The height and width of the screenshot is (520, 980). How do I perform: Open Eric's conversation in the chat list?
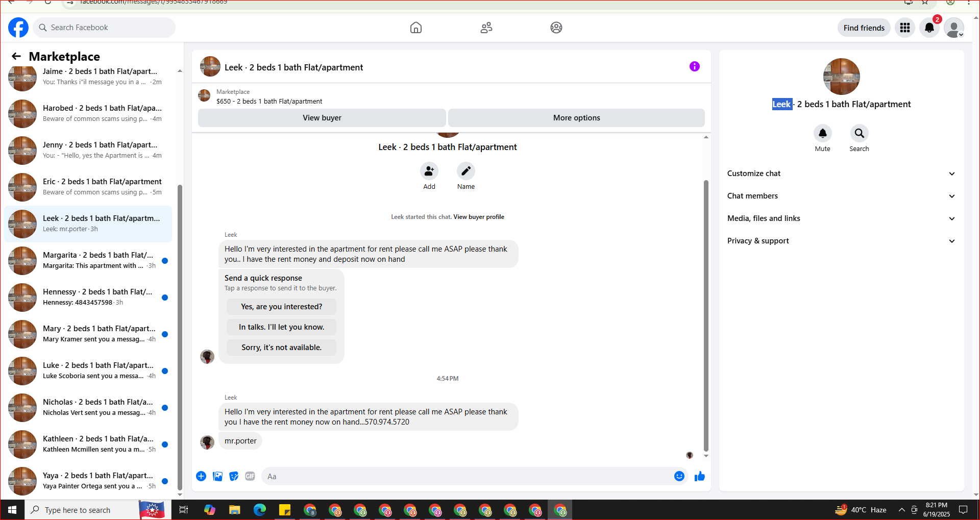coord(88,187)
